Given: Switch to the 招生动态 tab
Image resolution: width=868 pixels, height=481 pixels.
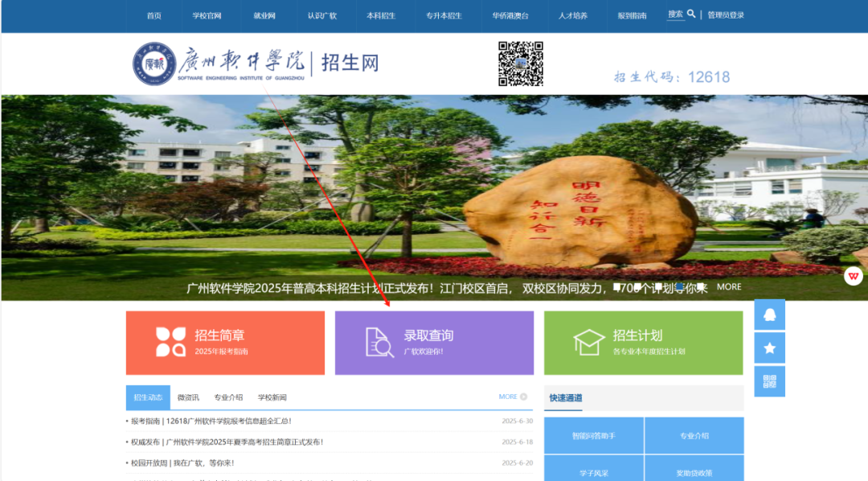Looking at the screenshot, I should [x=148, y=397].
